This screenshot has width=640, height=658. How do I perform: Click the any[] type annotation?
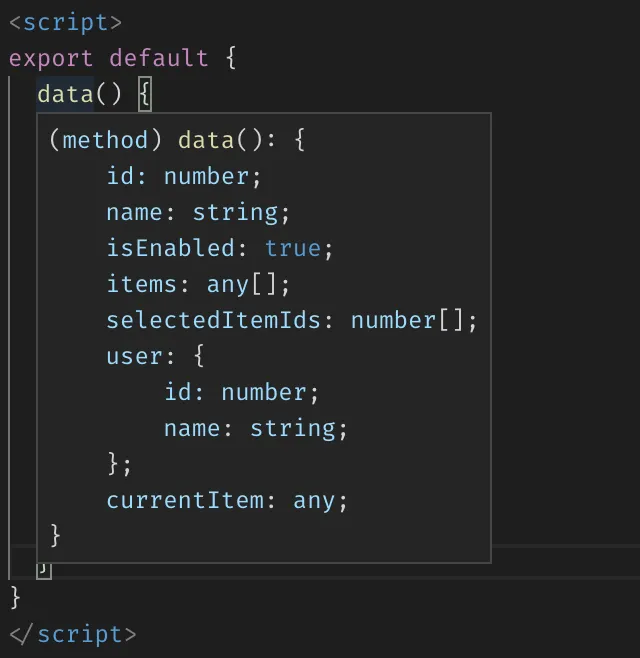click(249, 284)
